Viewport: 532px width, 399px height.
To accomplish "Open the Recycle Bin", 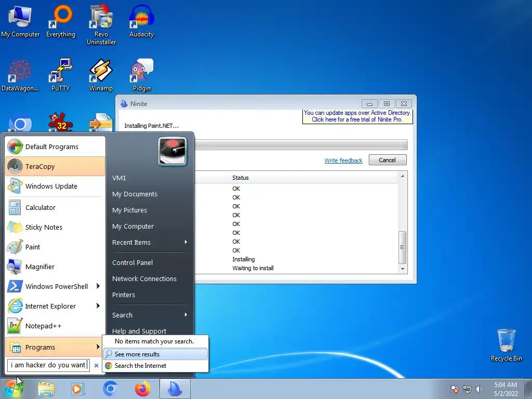I will [x=506, y=345].
